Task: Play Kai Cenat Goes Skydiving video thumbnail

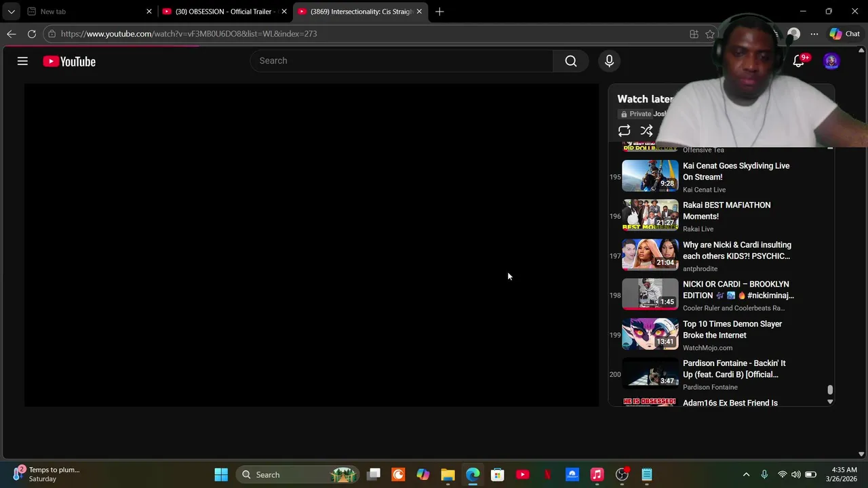Action: pos(650,176)
